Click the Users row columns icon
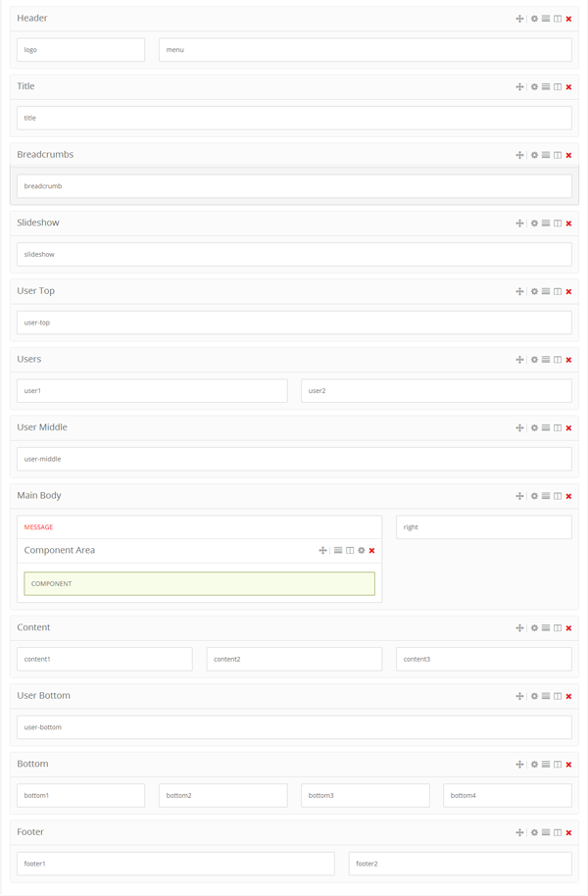 pyautogui.click(x=558, y=360)
